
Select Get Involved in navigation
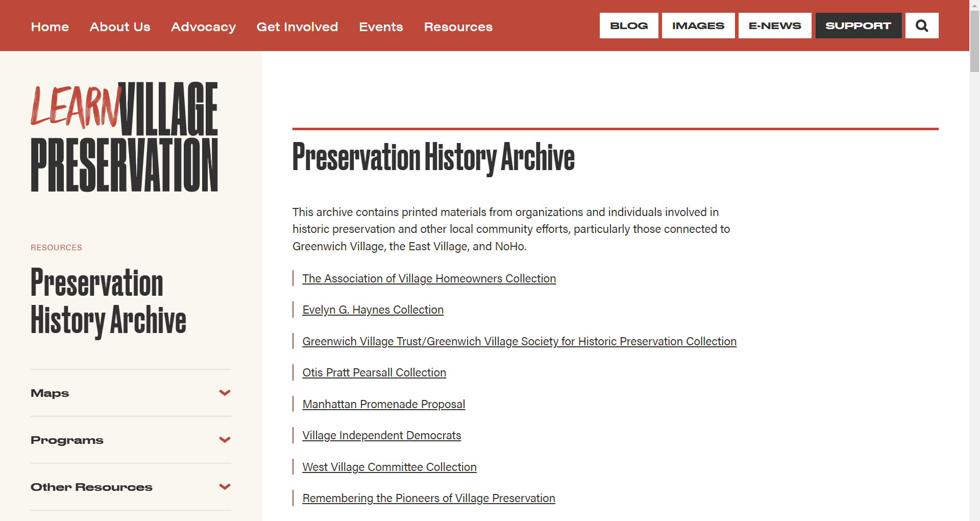click(x=297, y=27)
